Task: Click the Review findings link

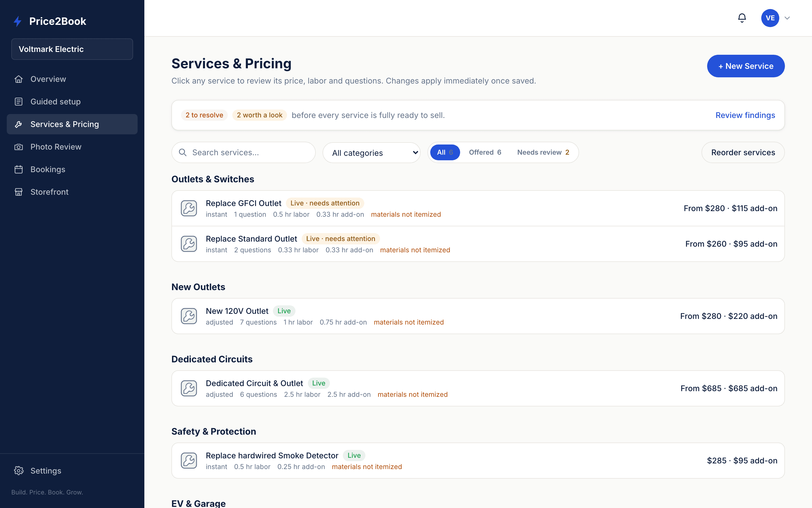Action: pyautogui.click(x=745, y=115)
